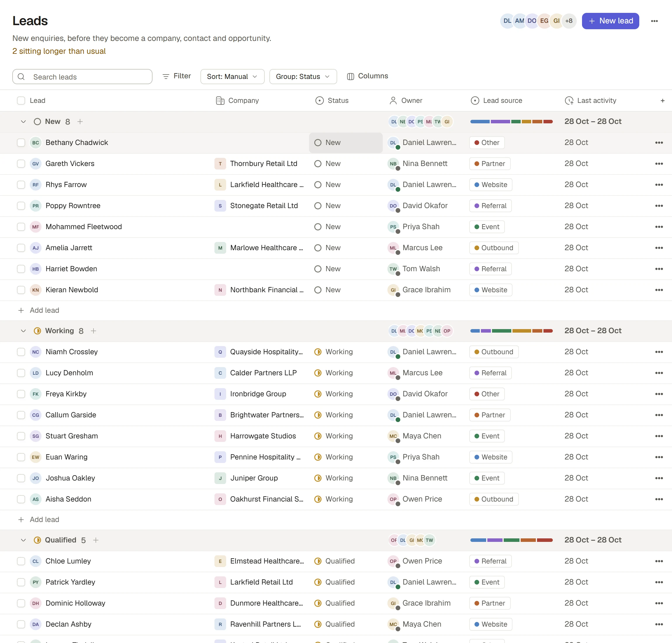Open the 2 sitting longer than usual link
The height and width of the screenshot is (643, 672).
point(59,51)
